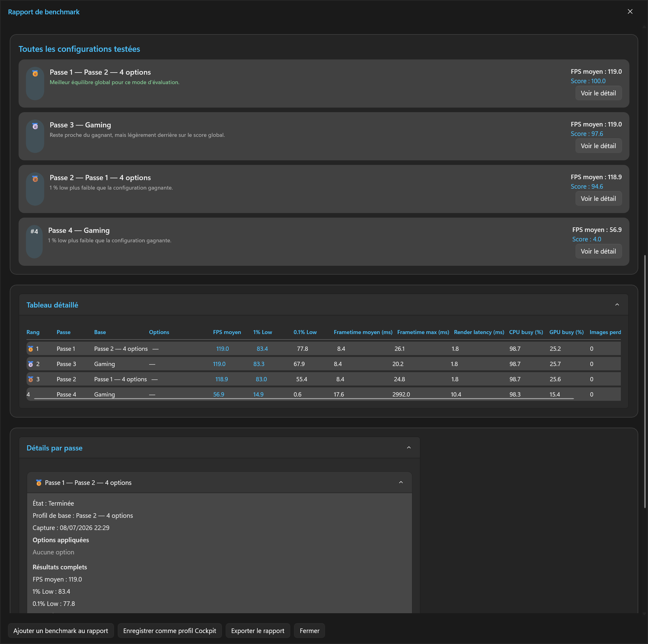Click Rapport de benchmark window title
648x644 pixels.
[44, 12]
